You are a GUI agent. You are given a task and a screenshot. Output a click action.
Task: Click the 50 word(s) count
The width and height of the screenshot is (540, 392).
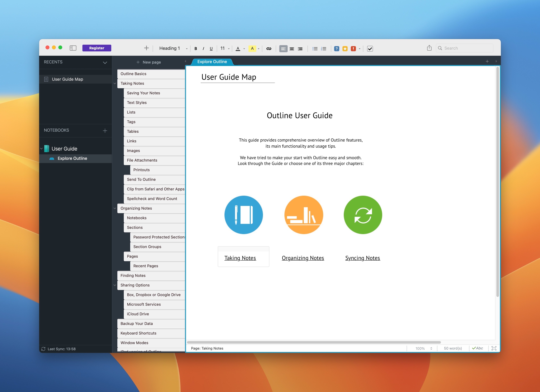(453, 348)
